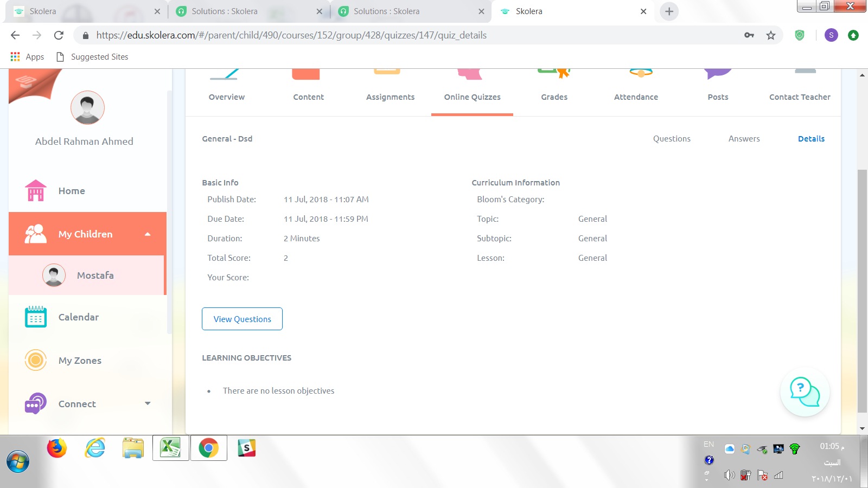Screen dimensions: 868x488
Task: Switch to the second Solutions : Skolera tab
Action: coord(411,11)
